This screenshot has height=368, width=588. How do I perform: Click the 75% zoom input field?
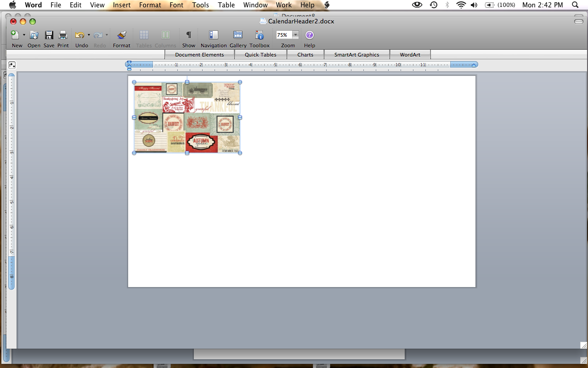pos(284,35)
